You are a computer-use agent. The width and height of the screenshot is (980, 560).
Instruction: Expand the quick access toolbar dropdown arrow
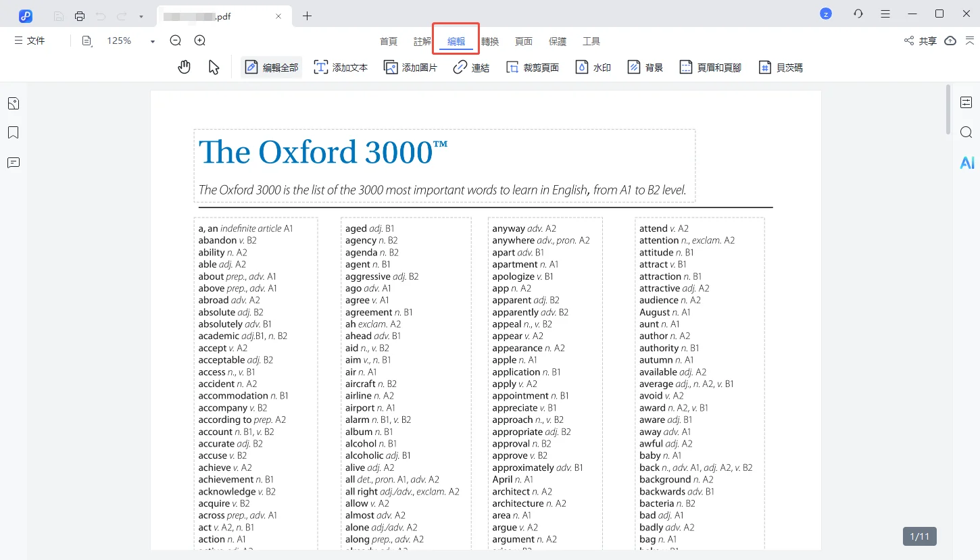pos(141,16)
